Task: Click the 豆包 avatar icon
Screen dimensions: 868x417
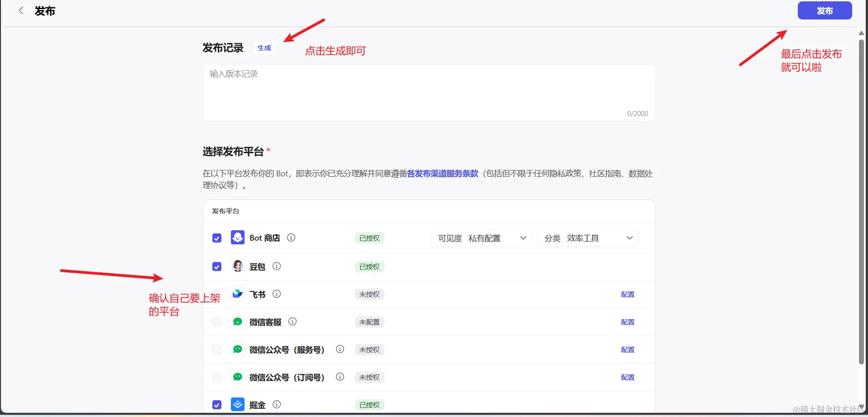Action: point(238,266)
